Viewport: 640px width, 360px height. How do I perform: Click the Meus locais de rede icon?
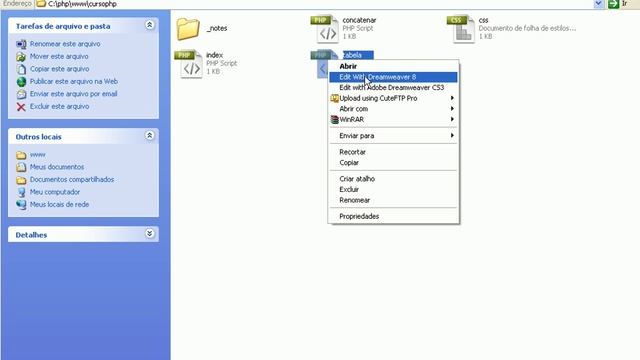[x=21, y=205]
